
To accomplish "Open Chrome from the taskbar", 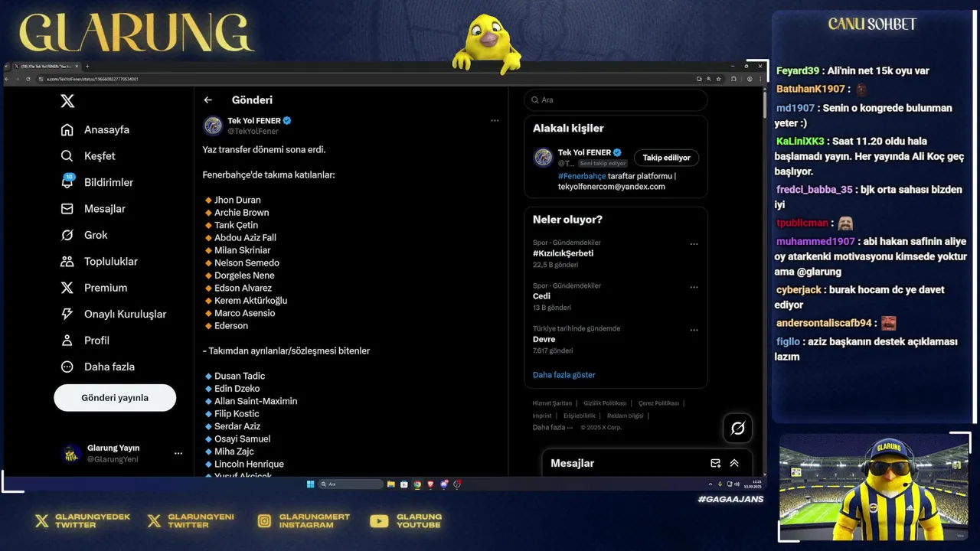I will coord(417,484).
